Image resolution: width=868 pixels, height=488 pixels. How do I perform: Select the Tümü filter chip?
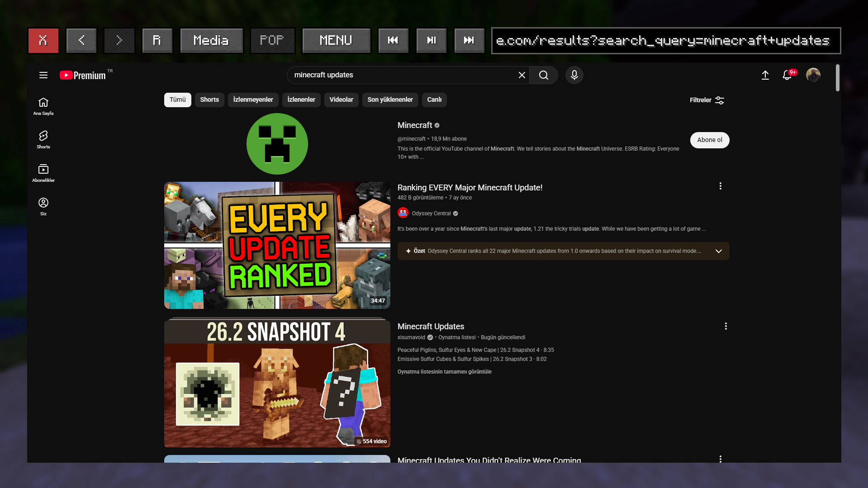click(178, 100)
